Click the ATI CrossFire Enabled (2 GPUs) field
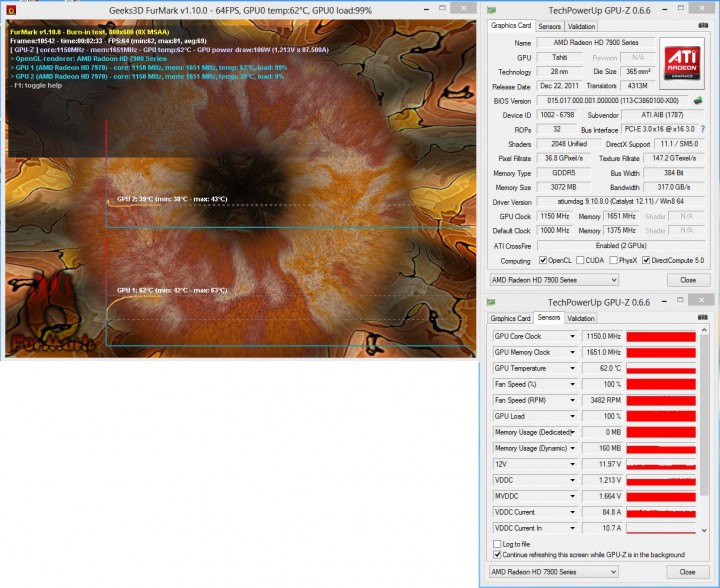Image resolution: width=720 pixels, height=588 pixels. [x=621, y=246]
